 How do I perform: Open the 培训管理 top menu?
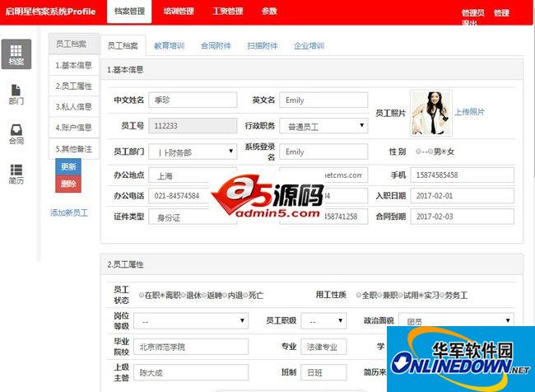(x=179, y=12)
